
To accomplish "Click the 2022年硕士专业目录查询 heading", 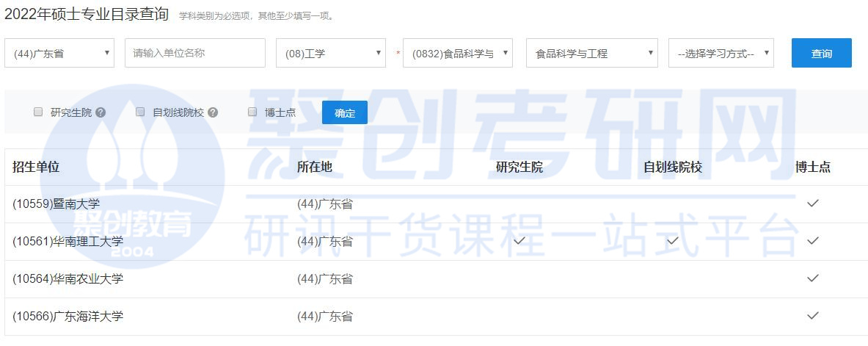I will coord(87,14).
